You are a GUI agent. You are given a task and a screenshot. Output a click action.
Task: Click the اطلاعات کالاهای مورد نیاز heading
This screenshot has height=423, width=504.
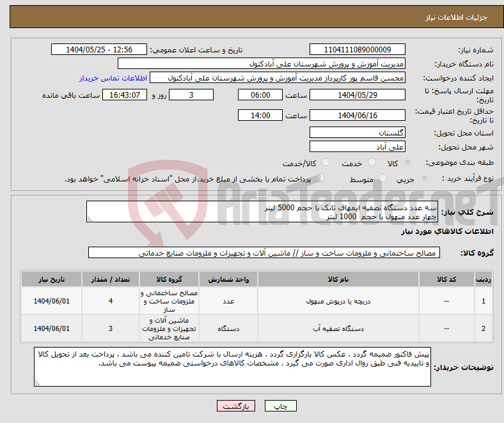point(448,231)
